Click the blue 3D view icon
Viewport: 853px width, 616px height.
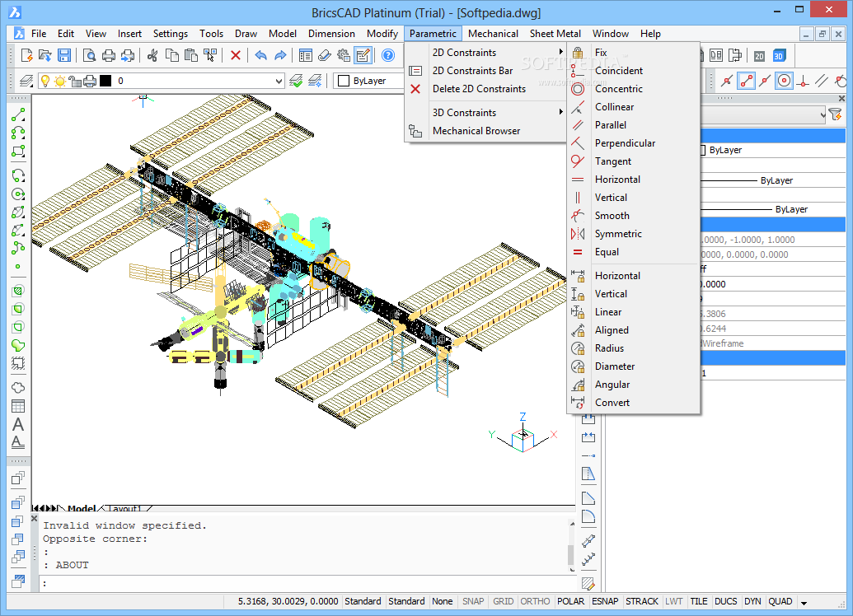(x=779, y=55)
